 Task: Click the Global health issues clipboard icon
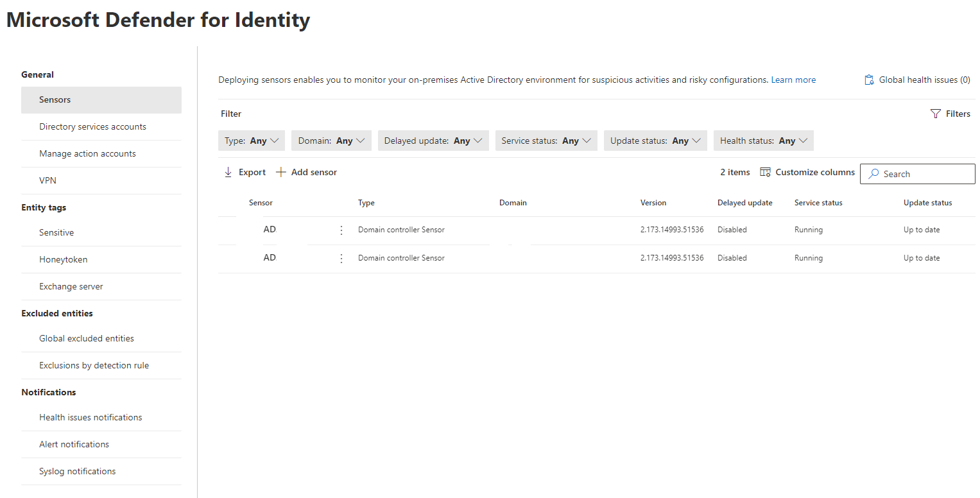click(x=870, y=80)
